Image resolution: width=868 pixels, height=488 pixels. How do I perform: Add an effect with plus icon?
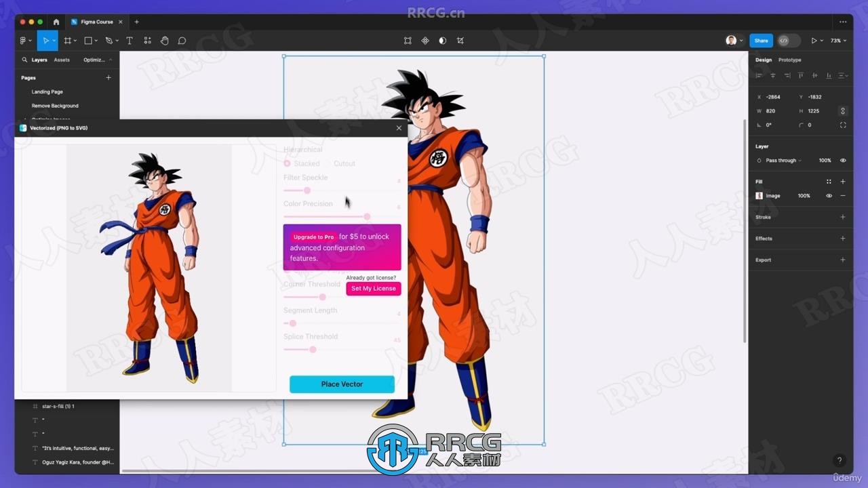click(x=843, y=239)
